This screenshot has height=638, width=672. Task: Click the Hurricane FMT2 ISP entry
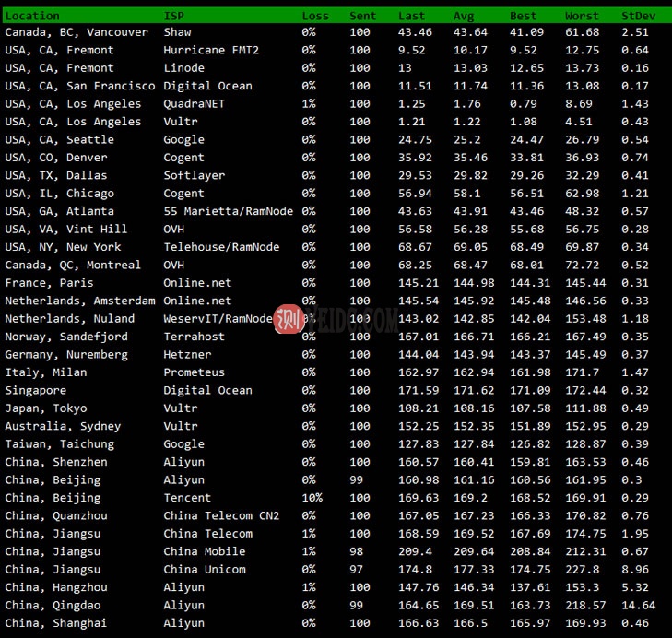211,50
